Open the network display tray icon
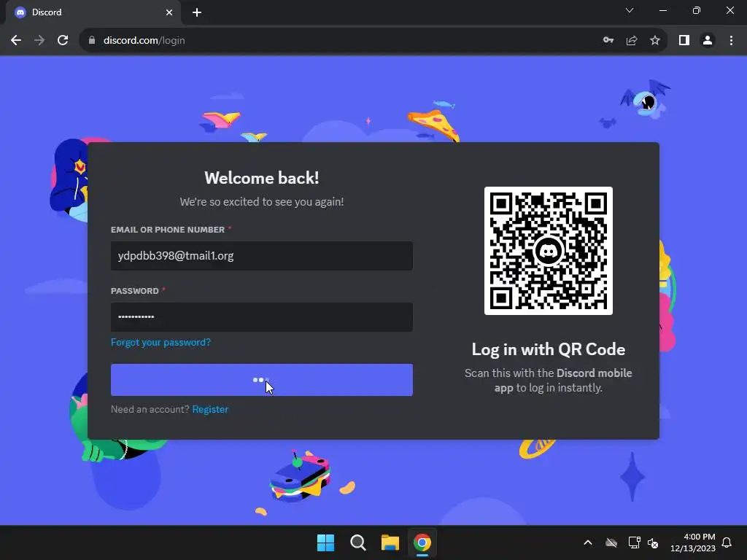747x560 pixels. click(634, 542)
